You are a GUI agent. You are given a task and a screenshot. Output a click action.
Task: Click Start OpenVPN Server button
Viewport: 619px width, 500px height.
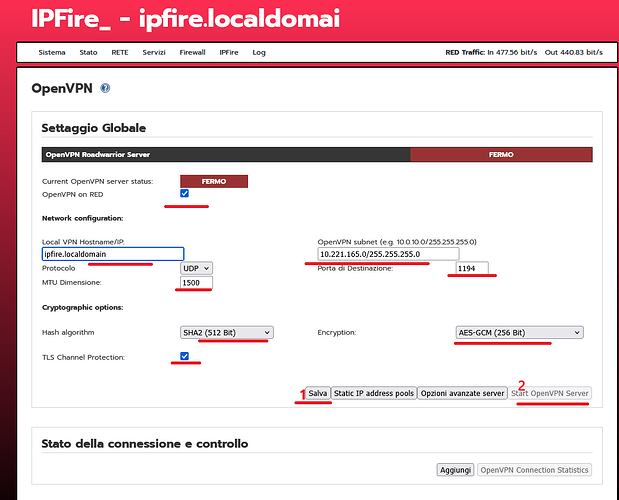550,393
